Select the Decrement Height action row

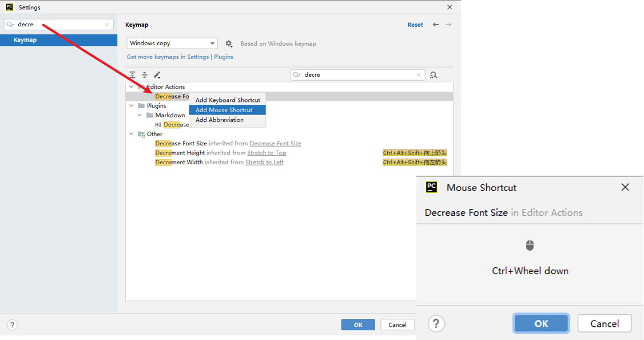(180, 153)
